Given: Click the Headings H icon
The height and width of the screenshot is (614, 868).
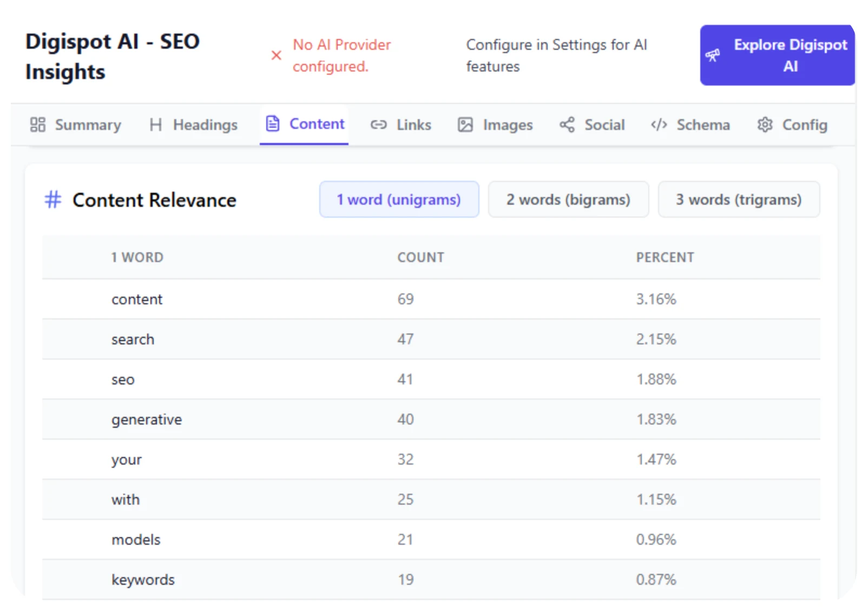Looking at the screenshot, I should (x=156, y=125).
